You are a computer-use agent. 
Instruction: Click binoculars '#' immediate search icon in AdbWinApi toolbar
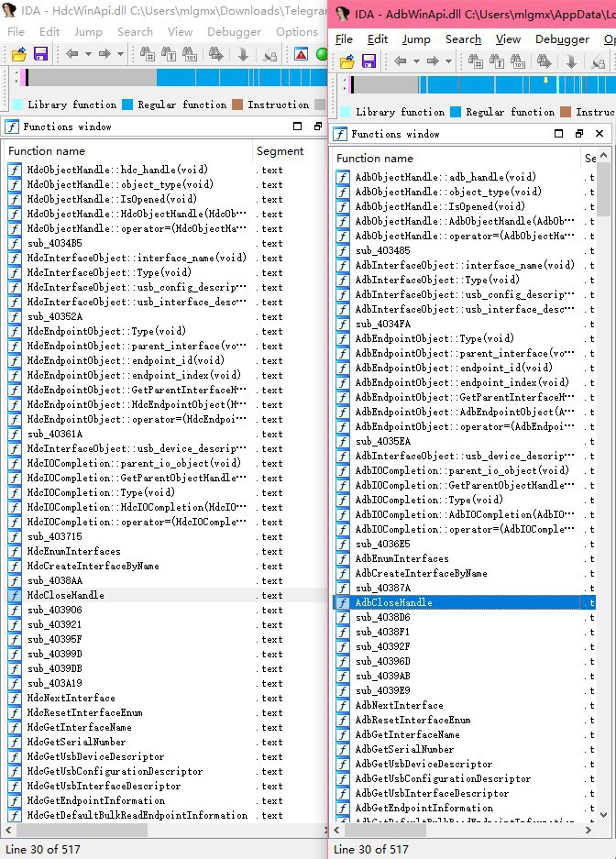[x=476, y=61]
